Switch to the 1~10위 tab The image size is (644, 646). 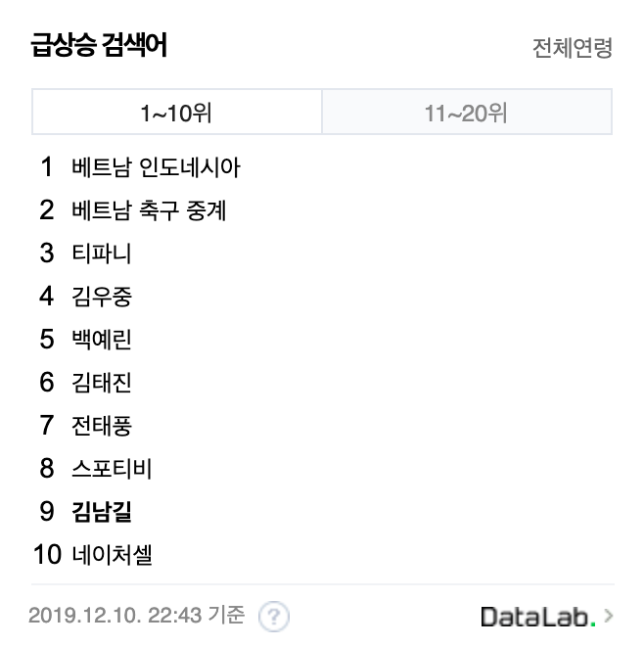[x=177, y=112]
